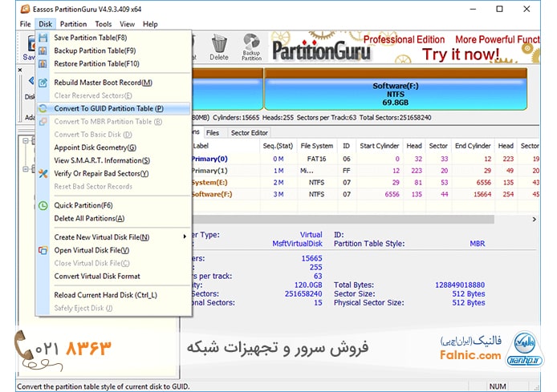The image size is (557, 392).
Task: Open the Partition menu
Action: click(74, 24)
